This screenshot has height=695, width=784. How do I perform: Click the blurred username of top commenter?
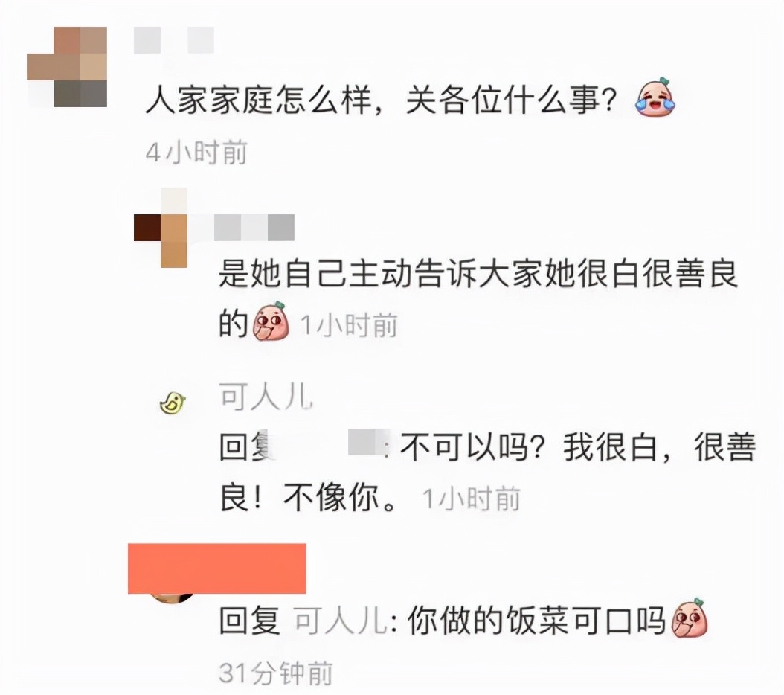(x=174, y=40)
